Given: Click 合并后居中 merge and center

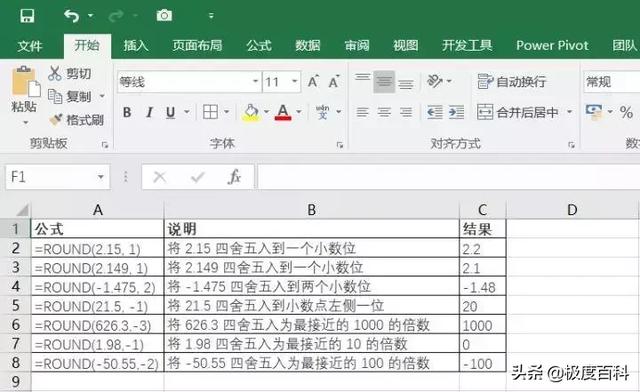Looking at the screenshot, I should coord(518,112).
